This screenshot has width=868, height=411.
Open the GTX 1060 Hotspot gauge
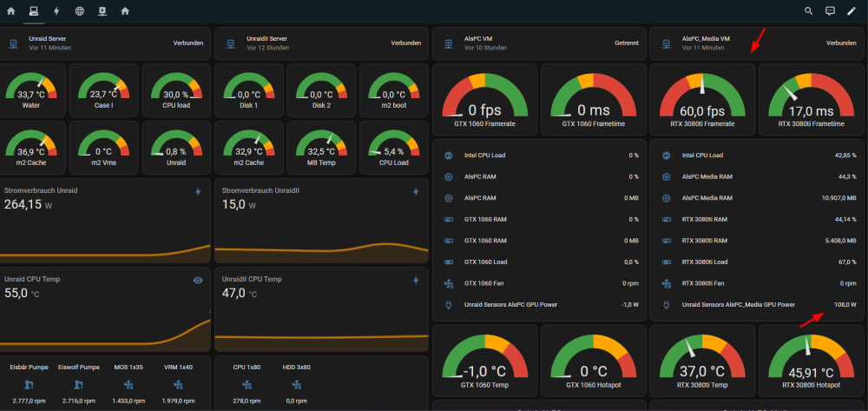coord(593,360)
